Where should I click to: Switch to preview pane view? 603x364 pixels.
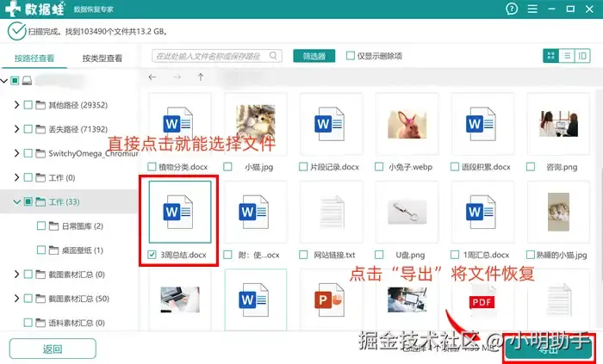(582, 56)
